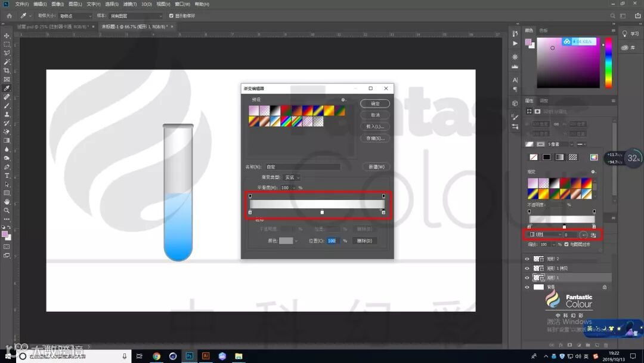This screenshot has height=363, width=644.
Task: Click the hue slider in Color panel
Action: coord(609,63)
